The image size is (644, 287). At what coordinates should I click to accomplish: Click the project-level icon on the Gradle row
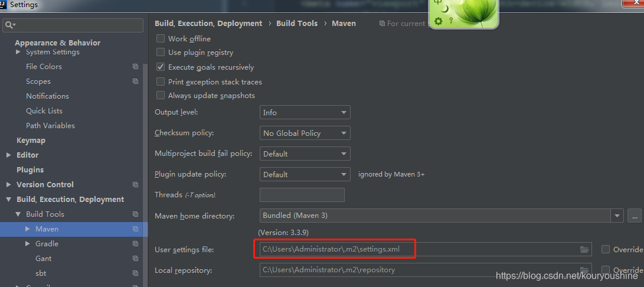click(136, 244)
